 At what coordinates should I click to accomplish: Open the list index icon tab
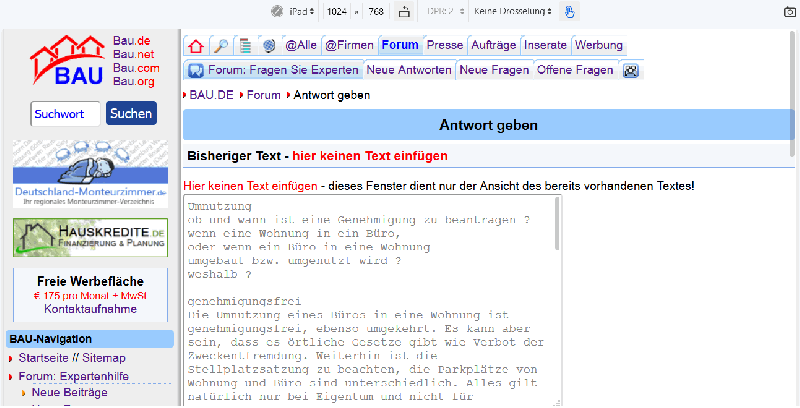(246, 46)
